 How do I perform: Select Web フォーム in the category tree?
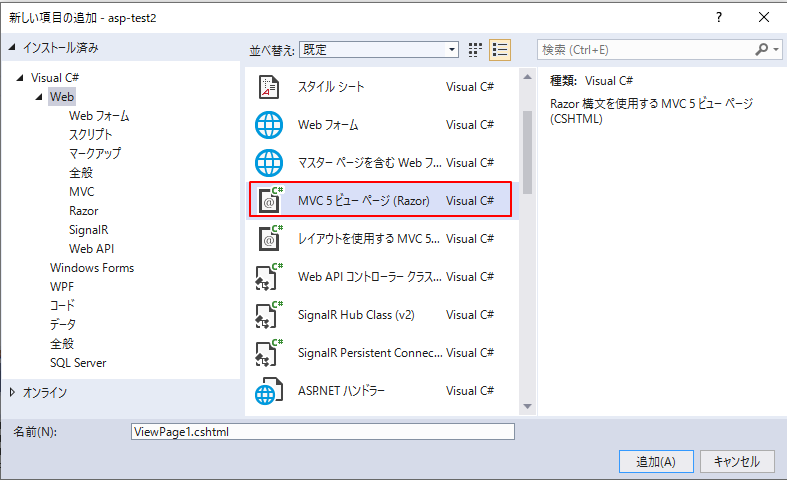pyautogui.click(x=99, y=116)
